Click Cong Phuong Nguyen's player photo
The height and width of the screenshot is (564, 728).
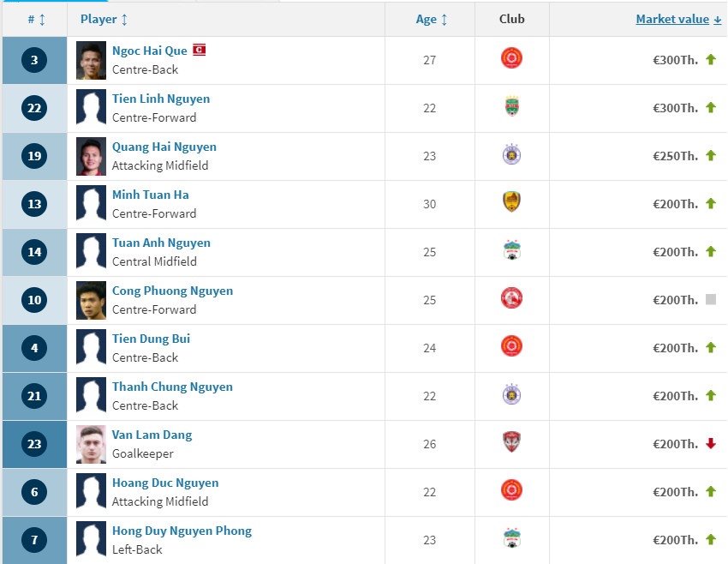[91, 301]
